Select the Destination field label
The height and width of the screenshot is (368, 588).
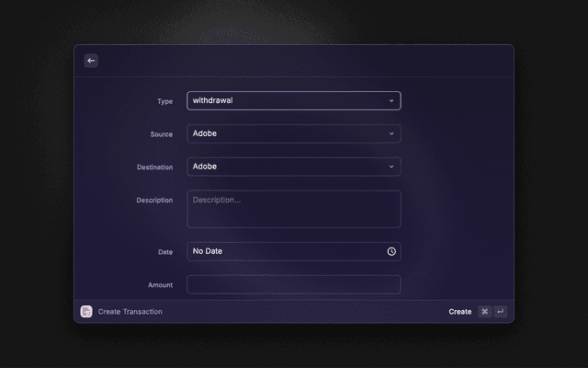pos(155,167)
